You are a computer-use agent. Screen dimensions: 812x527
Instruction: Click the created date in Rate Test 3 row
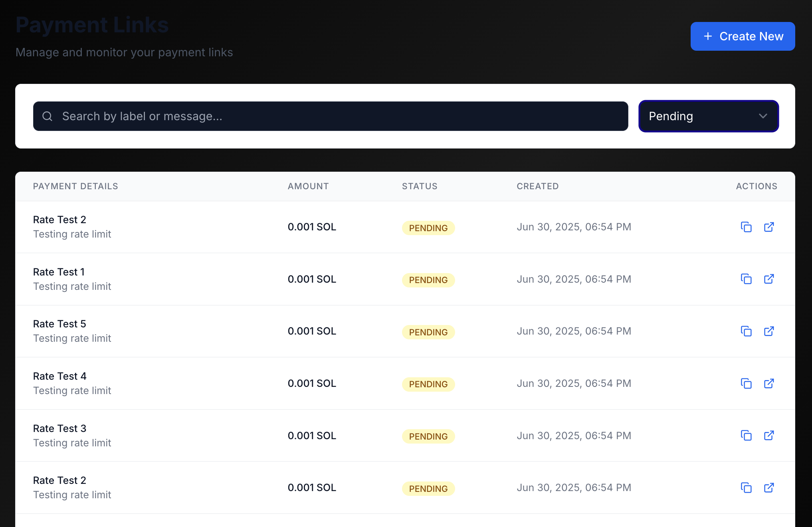pyautogui.click(x=574, y=436)
